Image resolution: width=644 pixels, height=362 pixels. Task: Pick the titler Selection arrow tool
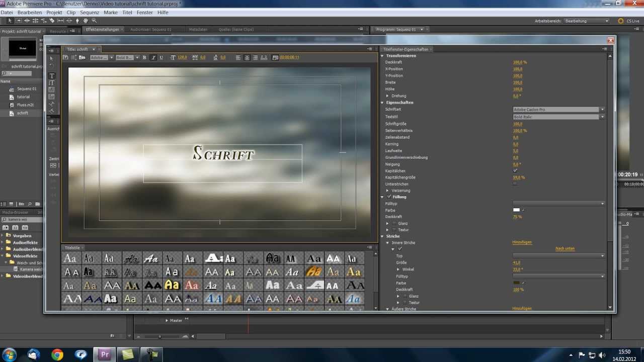pos(52,59)
